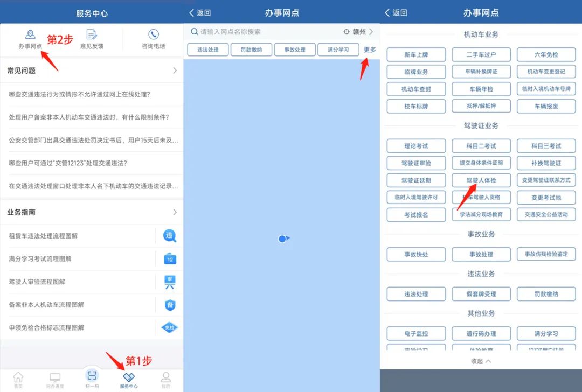Image resolution: width=582 pixels, height=392 pixels.
Task: Tap the 办事网点 location icon
Action: pos(31,35)
